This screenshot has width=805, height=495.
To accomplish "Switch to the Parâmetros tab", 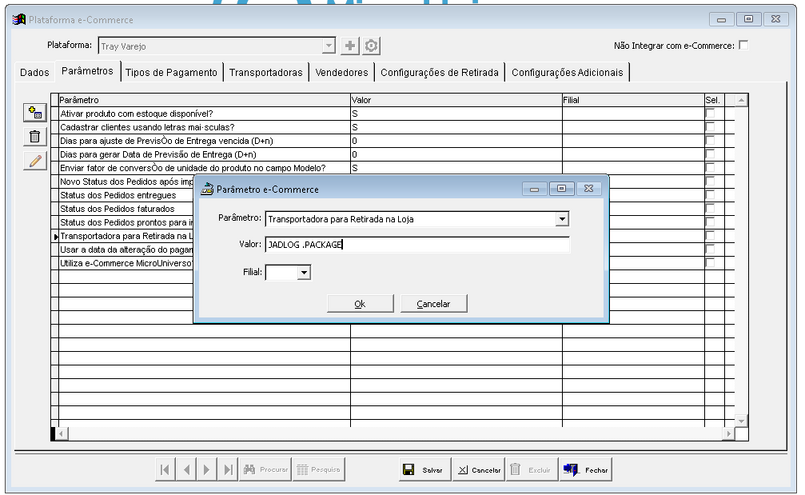I will pos(87,71).
